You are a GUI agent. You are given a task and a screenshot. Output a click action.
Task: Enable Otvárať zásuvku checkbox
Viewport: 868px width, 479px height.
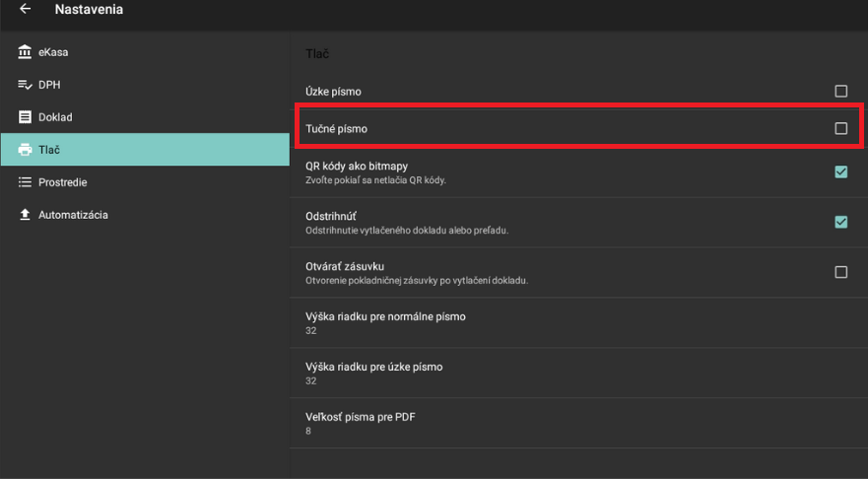tap(840, 272)
